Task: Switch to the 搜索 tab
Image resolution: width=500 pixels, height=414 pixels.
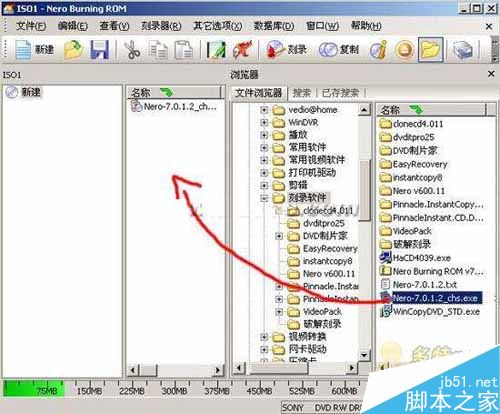Action: [x=302, y=93]
